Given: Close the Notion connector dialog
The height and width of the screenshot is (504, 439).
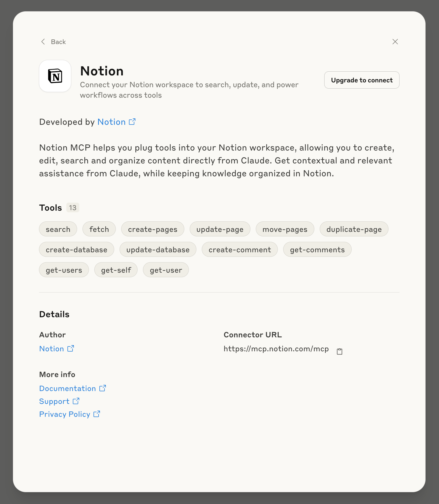Looking at the screenshot, I should (x=395, y=42).
